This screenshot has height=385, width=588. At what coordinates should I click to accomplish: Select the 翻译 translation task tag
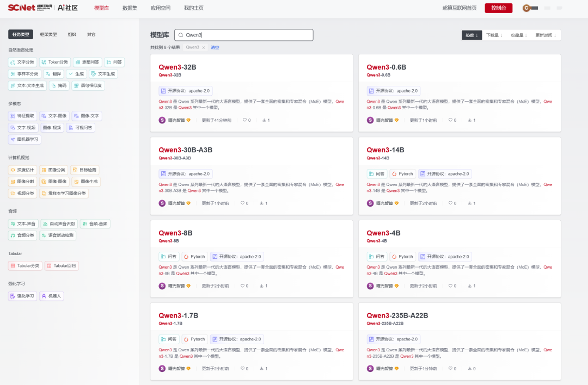(x=53, y=74)
